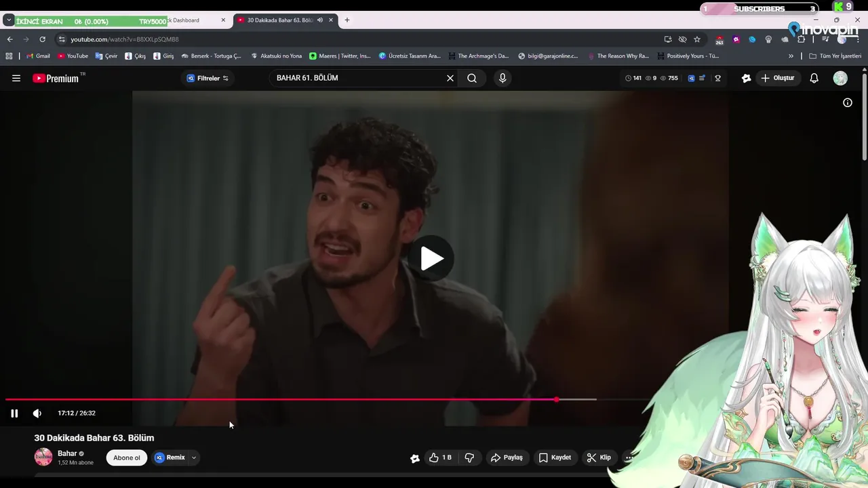The width and height of the screenshot is (868, 488).
Task: Click the site info icon in address bar
Action: 62,39
